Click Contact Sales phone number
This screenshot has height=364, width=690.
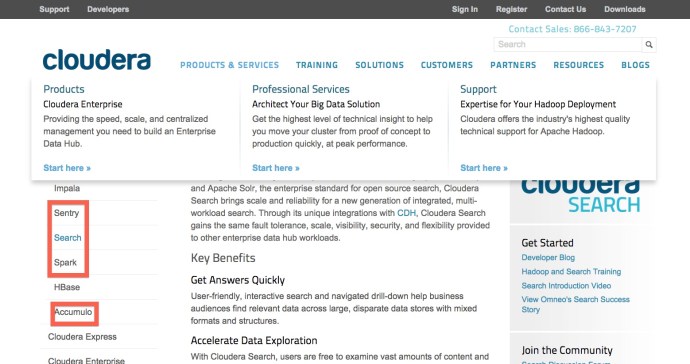573,29
